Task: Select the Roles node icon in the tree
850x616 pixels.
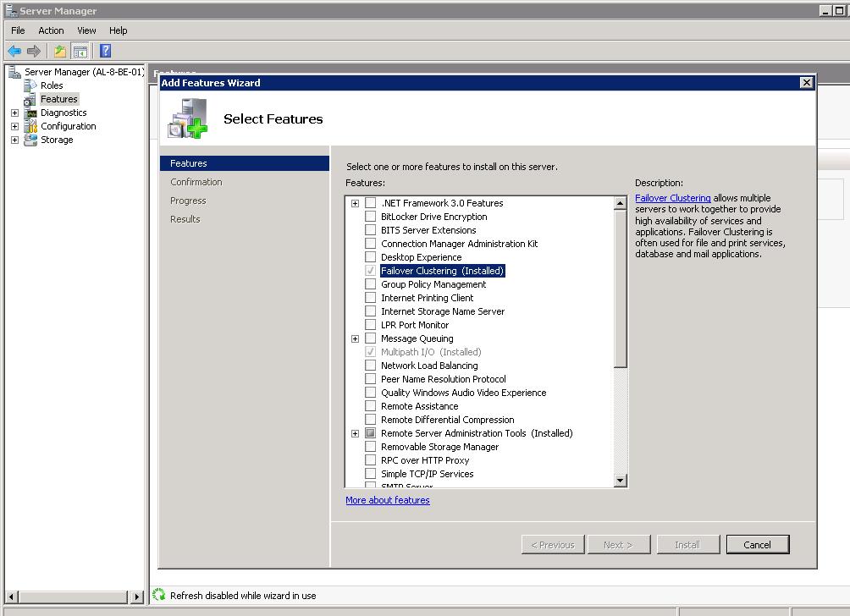Action: 31,85
